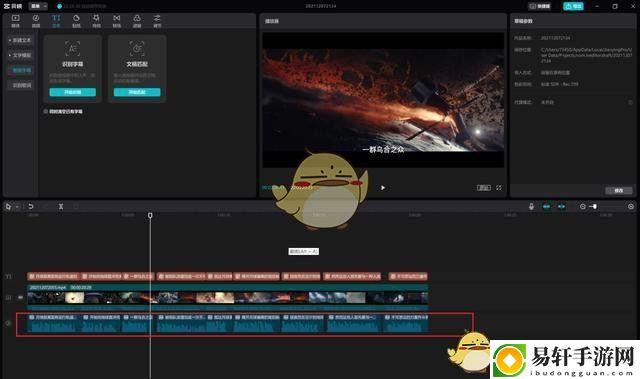The height and width of the screenshot is (379, 640).
Task: Open the Effects tab icon
Action: coord(96,20)
